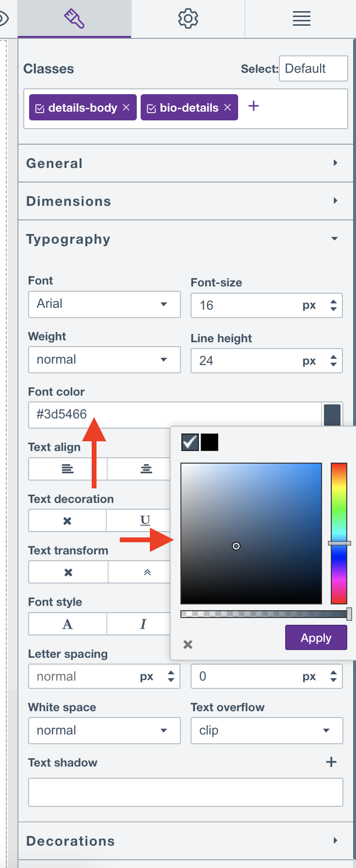356x868 pixels.
Task: Open the Dimensions panel
Action: coord(185,200)
